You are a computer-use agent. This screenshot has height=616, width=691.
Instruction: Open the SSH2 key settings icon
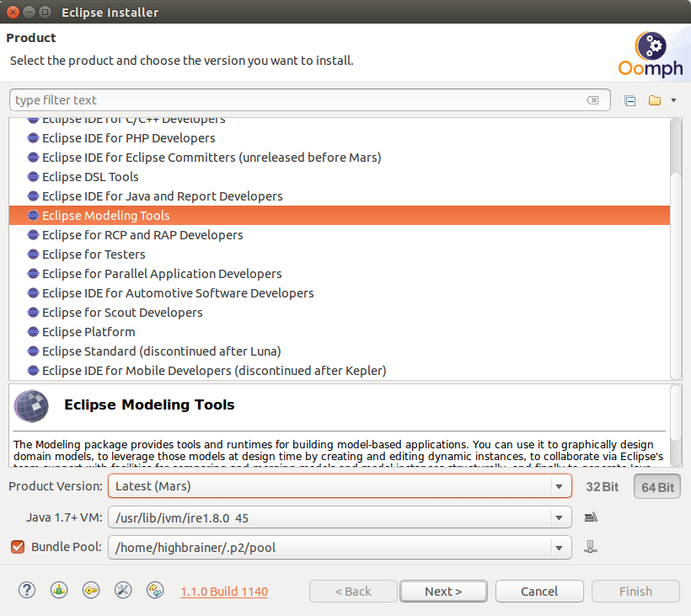coord(91,591)
